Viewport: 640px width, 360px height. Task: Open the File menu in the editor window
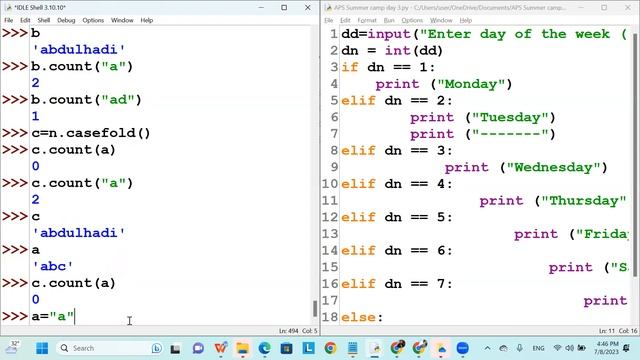(329, 20)
